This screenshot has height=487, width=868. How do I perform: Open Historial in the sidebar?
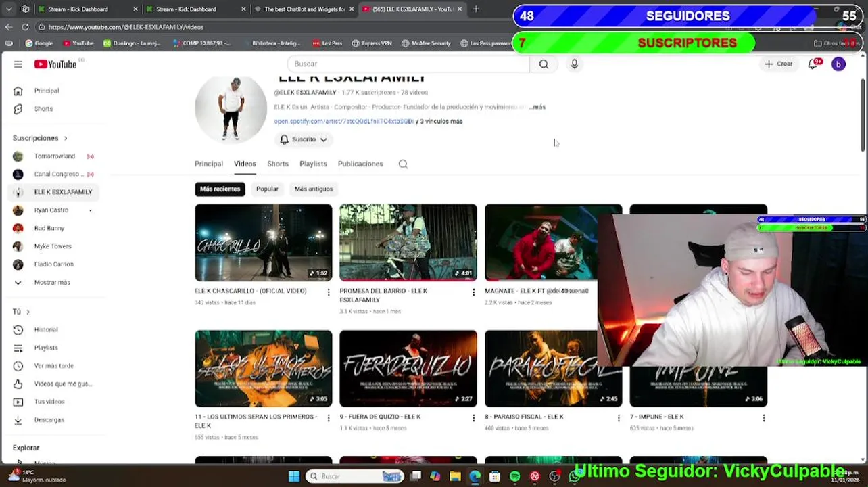pos(46,329)
